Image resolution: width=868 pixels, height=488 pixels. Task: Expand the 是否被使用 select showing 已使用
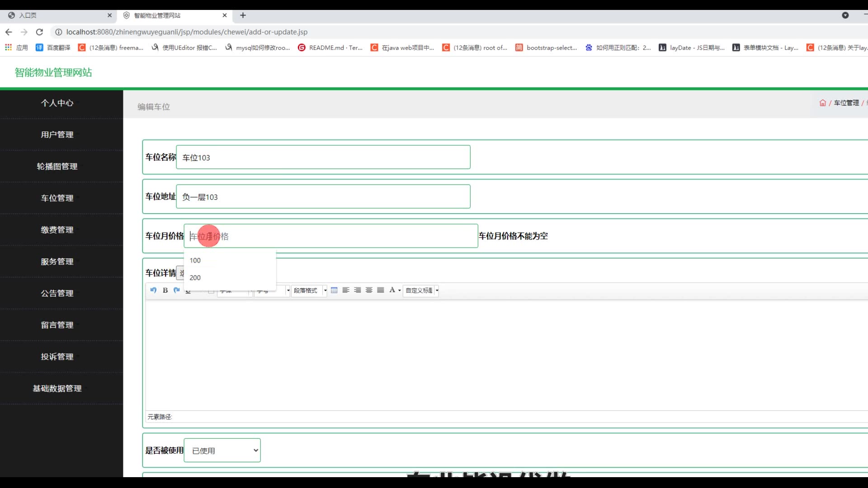(222, 450)
